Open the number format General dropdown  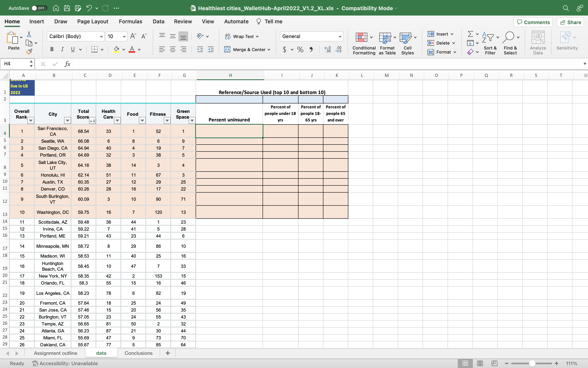340,37
